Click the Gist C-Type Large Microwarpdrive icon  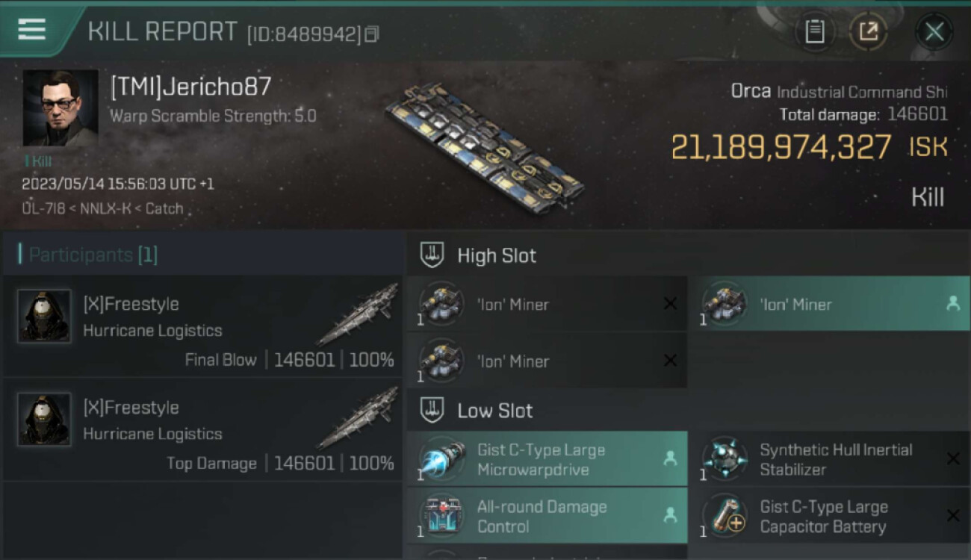coord(441,458)
